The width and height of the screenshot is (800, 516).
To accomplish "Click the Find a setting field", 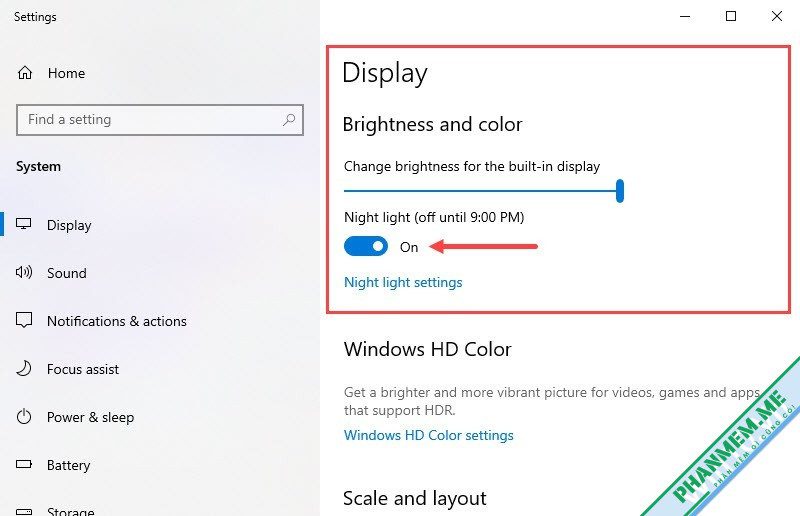I will (x=160, y=120).
